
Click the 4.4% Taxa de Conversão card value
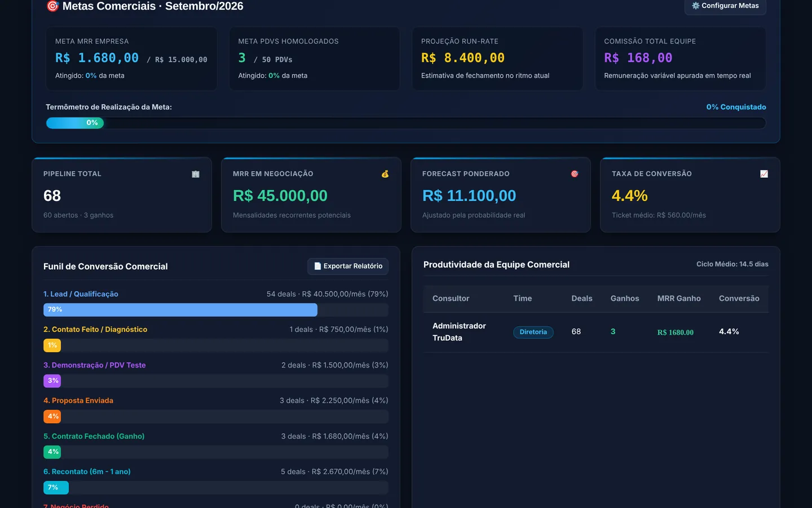pos(630,196)
